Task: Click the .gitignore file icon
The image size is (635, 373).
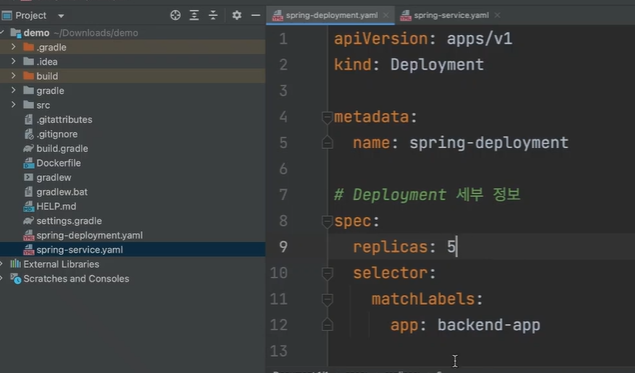Action: click(29, 134)
